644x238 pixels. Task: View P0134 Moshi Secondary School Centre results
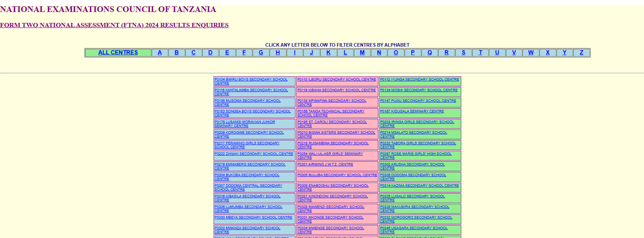click(x=419, y=90)
